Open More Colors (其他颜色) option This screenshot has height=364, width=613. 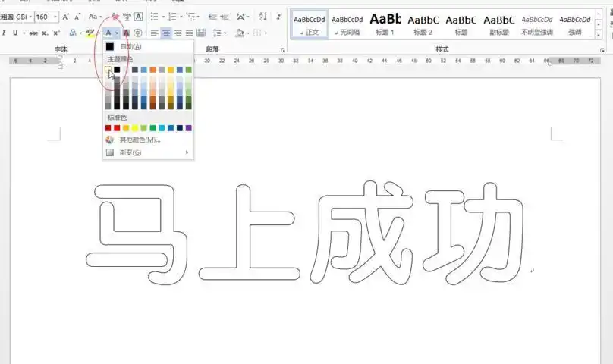click(148, 140)
